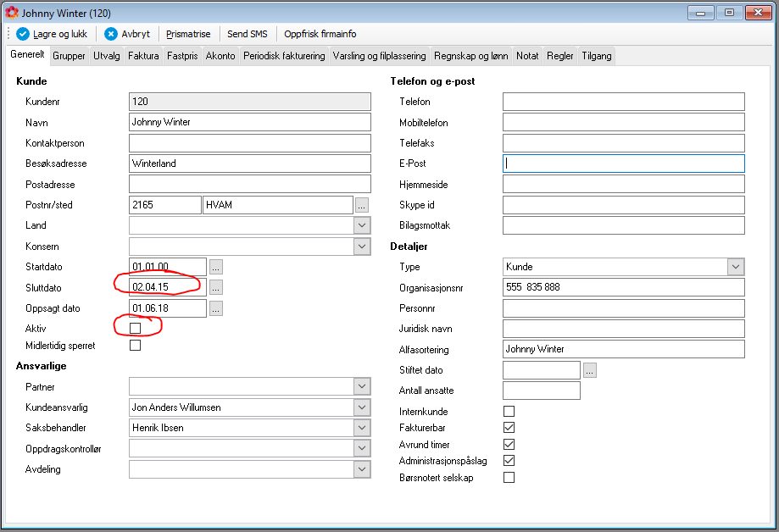
Task: Open the Oppsagt dato date picker button
Action: (215, 308)
